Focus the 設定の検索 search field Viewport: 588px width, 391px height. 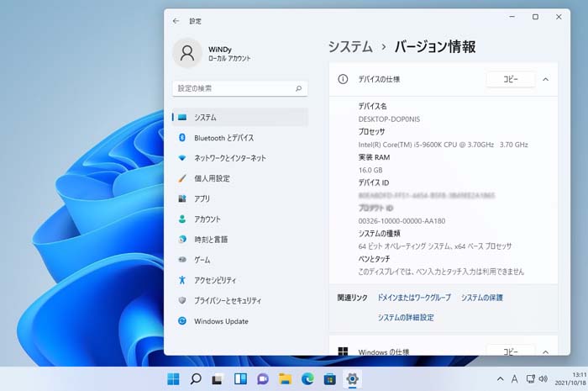pyautogui.click(x=240, y=88)
